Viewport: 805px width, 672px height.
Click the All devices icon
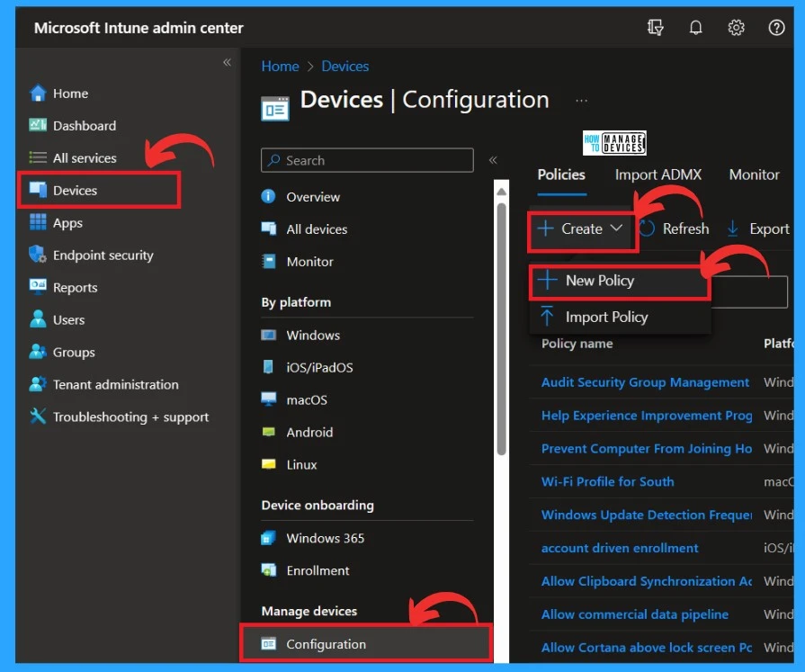[269, 229]
